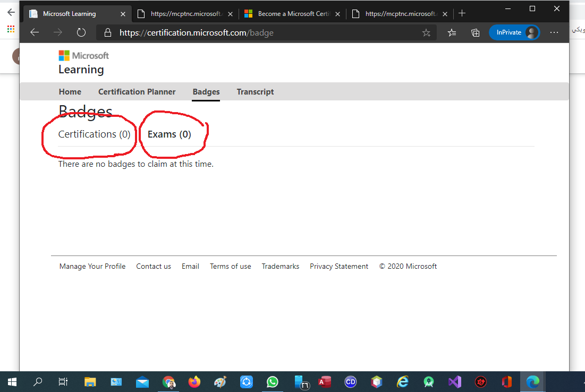Viewport: 585px width, 392px height.
Task: Open the Windows Start menu
Action: [x=12, y=382]
